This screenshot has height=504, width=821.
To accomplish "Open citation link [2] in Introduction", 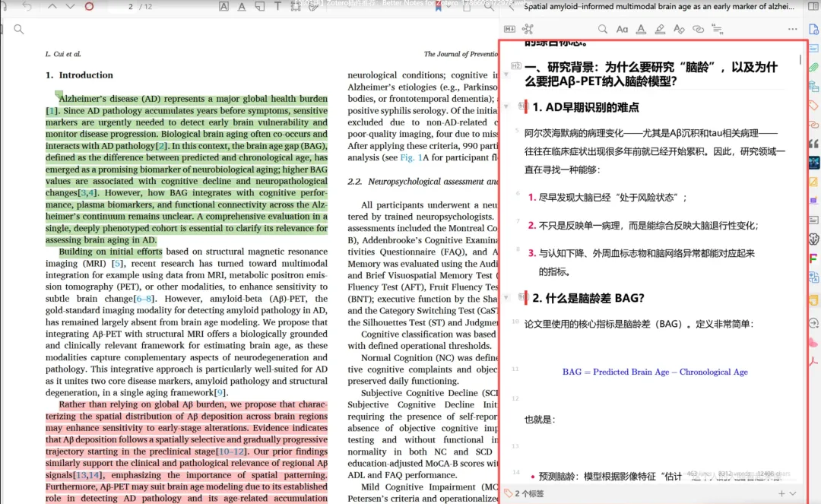I will point(162,146).
